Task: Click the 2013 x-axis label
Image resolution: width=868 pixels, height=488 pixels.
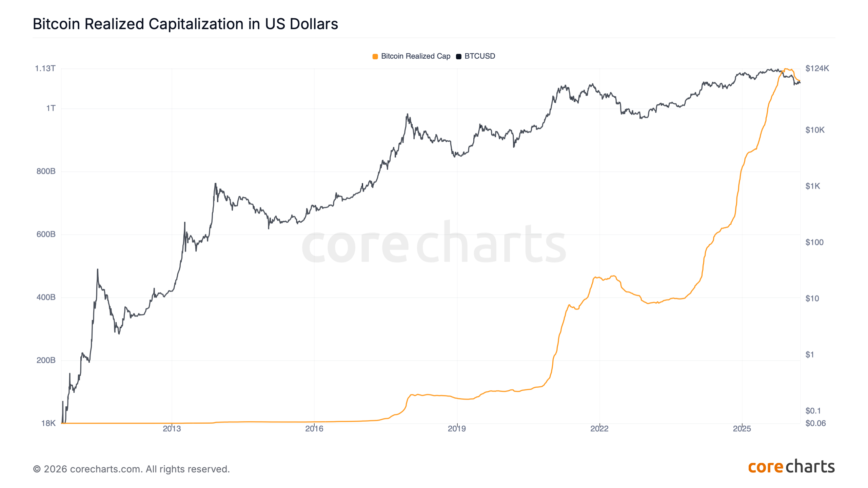Action: 172,429
